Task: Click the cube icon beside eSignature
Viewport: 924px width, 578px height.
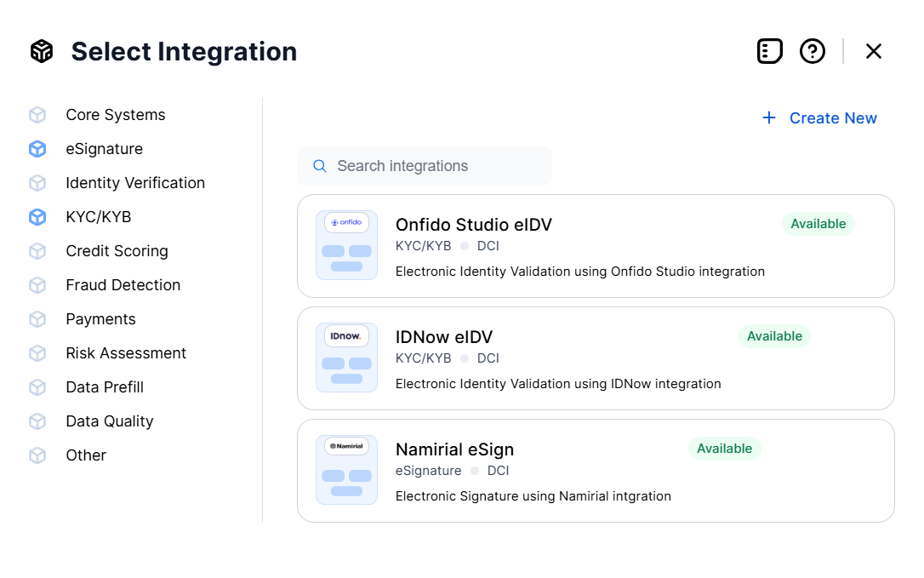Action: (x=37, y=149)
